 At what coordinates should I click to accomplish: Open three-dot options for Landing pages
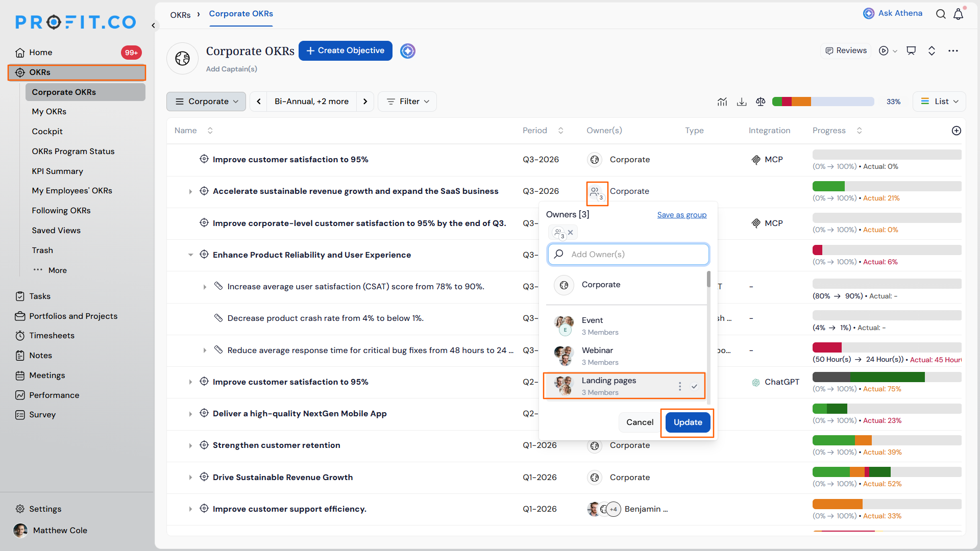(x=679, y=386)
